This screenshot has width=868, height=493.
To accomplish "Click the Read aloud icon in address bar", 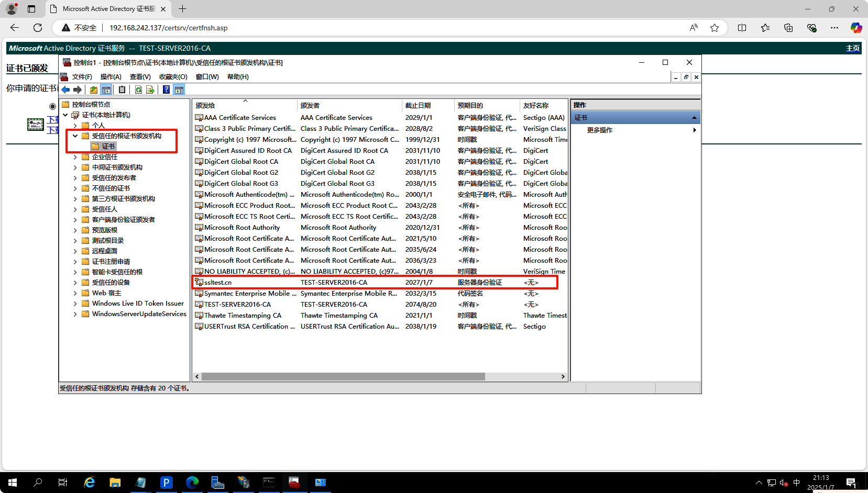I will click(694, 28).
